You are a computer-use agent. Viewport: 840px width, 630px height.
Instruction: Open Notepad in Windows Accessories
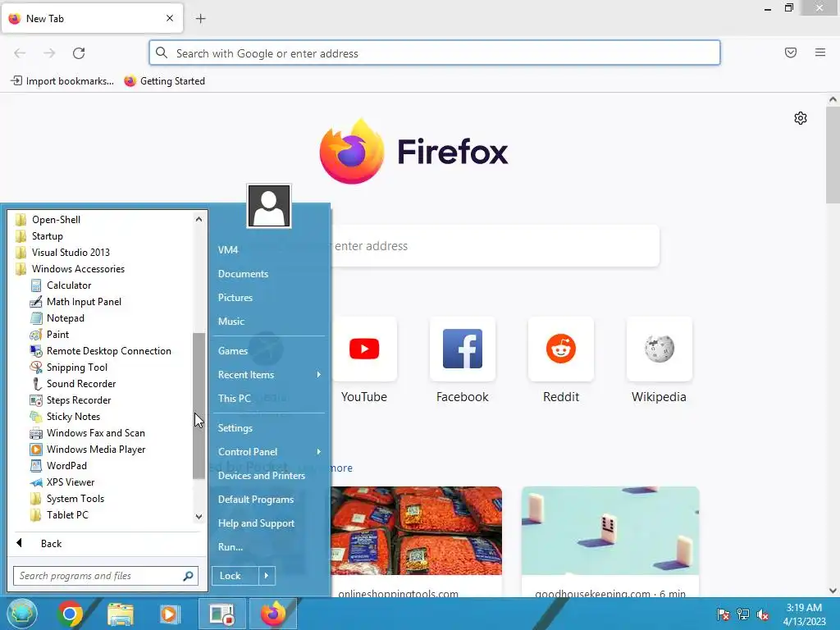(x=57, y=318)
